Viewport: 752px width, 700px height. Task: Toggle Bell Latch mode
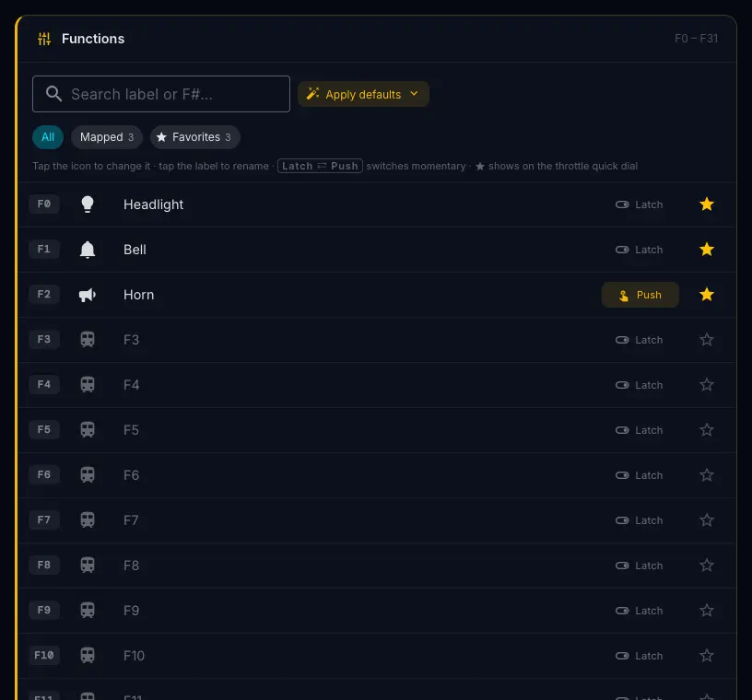[x=640, y=250]
